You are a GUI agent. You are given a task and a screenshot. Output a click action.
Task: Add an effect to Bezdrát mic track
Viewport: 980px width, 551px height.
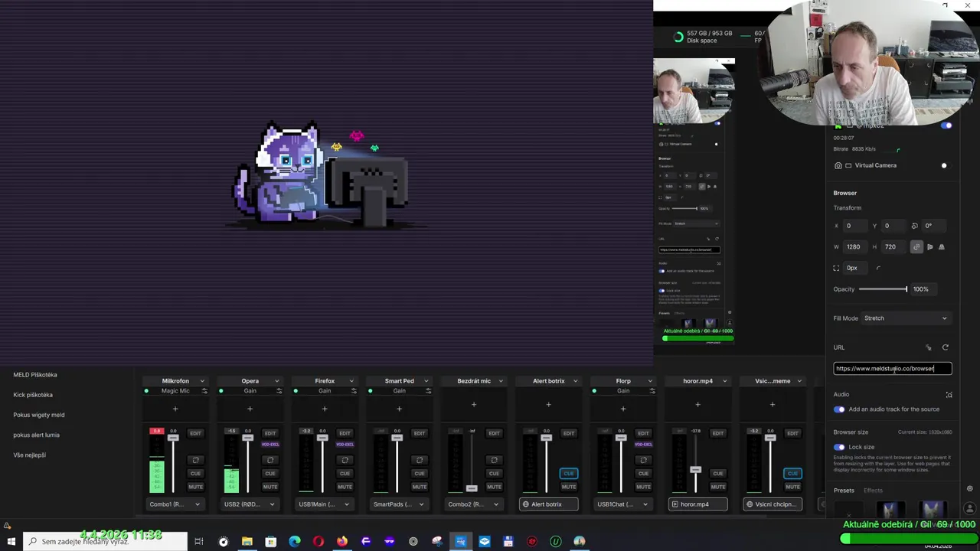(x=474, y=405)
